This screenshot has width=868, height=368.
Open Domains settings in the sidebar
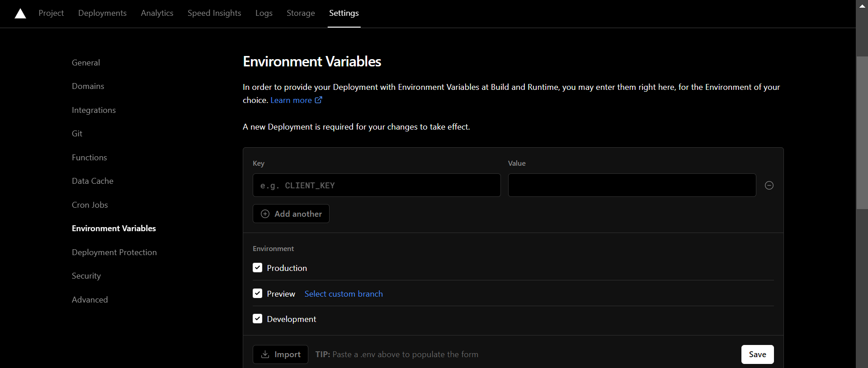(x=88, y=86)
